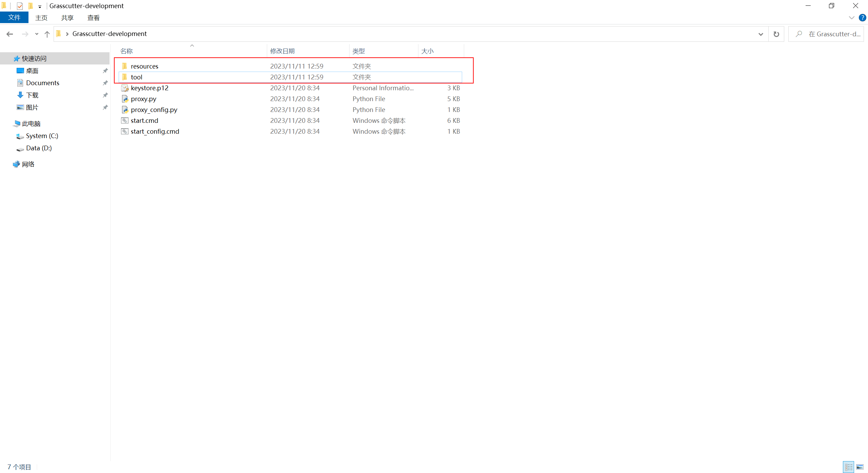The width and height of the screenshot is (868, 473).
Task: Switch to the 主页 ribbon tab
Action: [41, 18]
